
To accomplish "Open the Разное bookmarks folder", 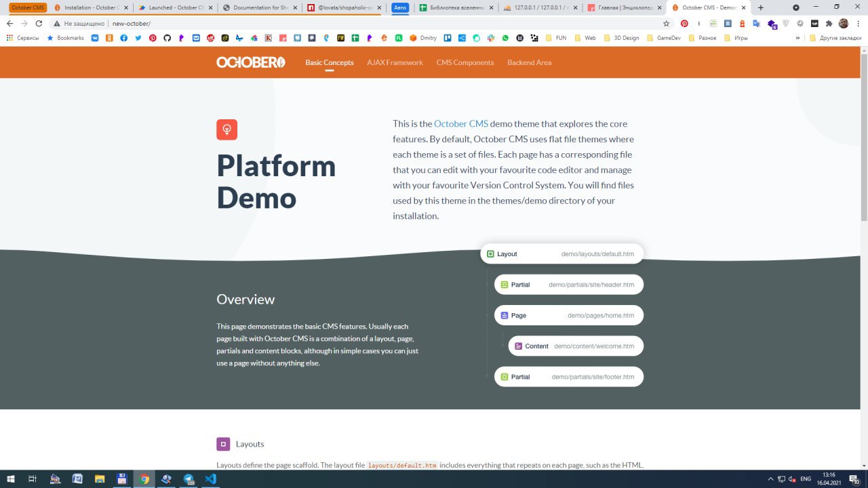I will click(703, 38).
